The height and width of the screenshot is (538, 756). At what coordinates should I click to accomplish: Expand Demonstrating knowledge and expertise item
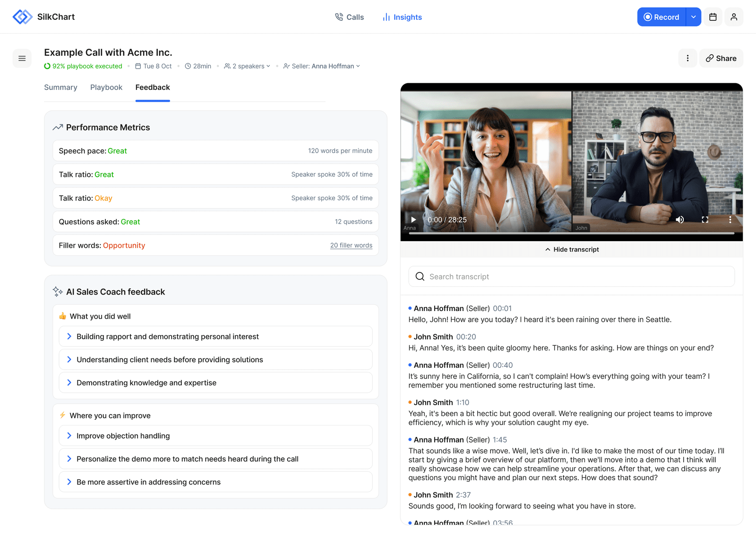click(215, 383)
